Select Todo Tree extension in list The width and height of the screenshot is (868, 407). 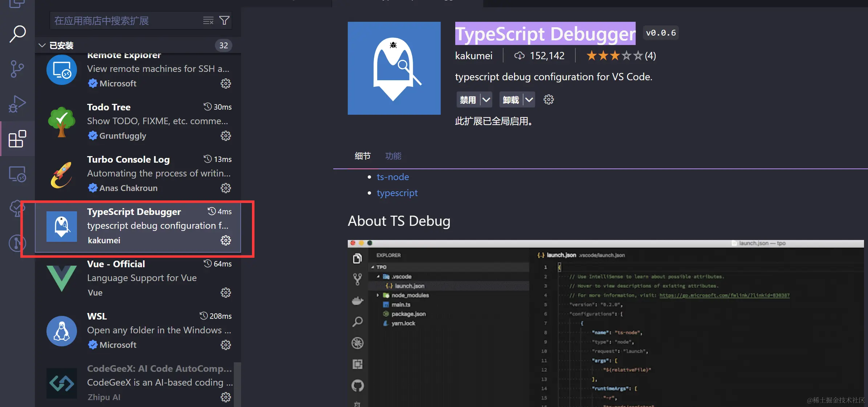pyautogui.click(x=138, y=121)
